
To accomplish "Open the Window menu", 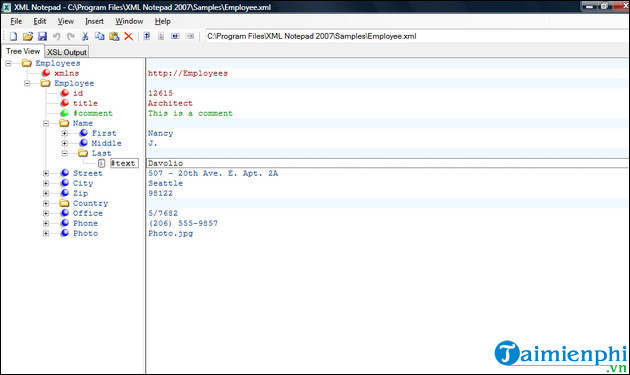I will tap(129, 21).
